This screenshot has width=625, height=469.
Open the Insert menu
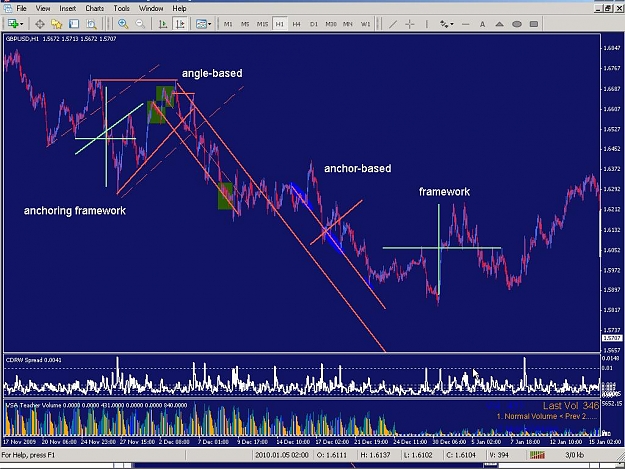click(68, 8)
